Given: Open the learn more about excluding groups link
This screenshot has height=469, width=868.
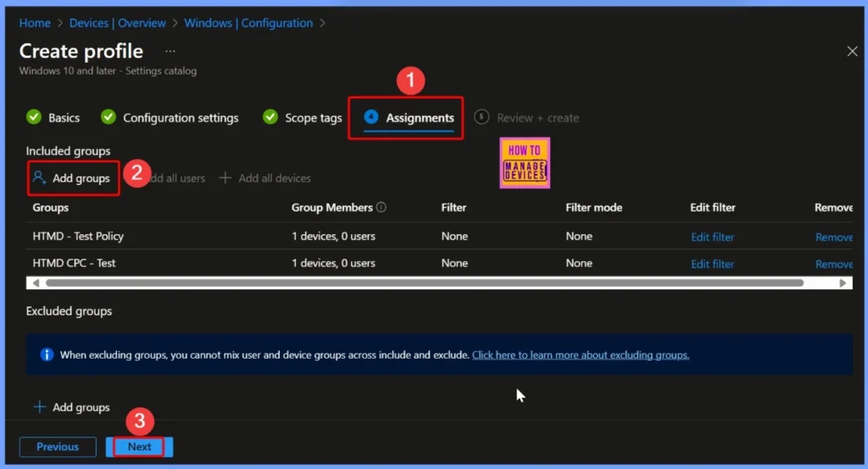Looking at the screenshot, I should (581, 355).
